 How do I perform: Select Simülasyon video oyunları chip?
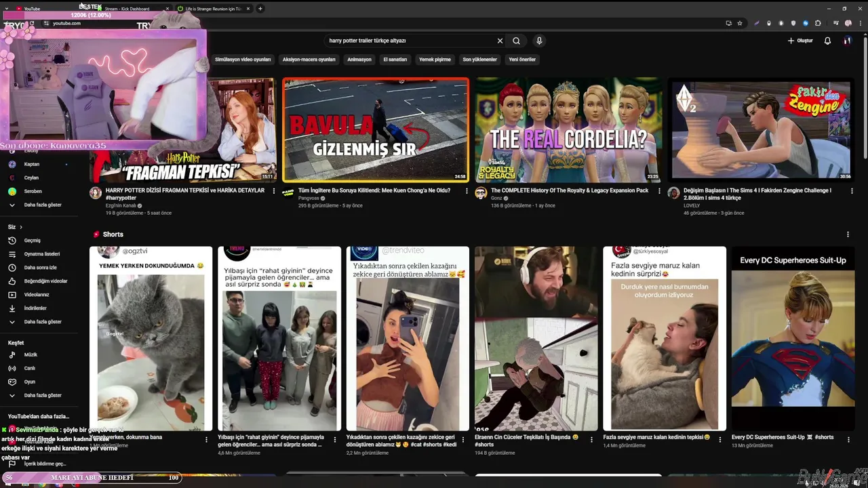(243, 60)
